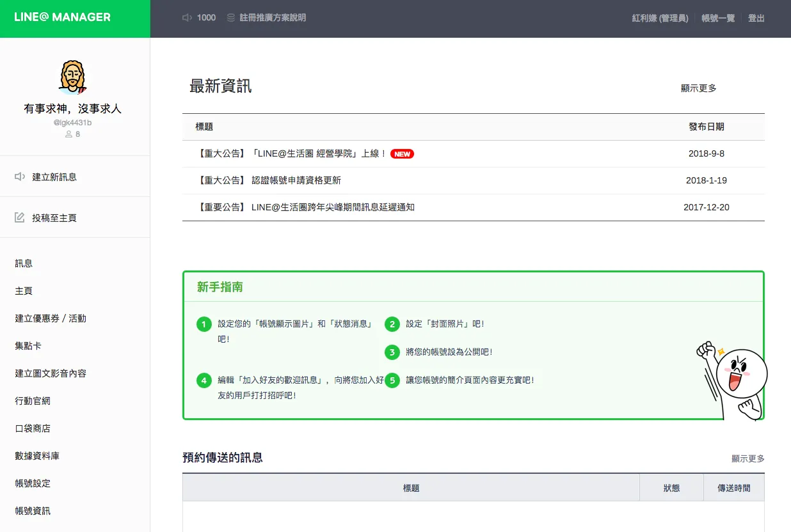Open guide step 讓您帳號的簡介頁面內容更充實吧
The image size is (791, 532).
point(470,380)
